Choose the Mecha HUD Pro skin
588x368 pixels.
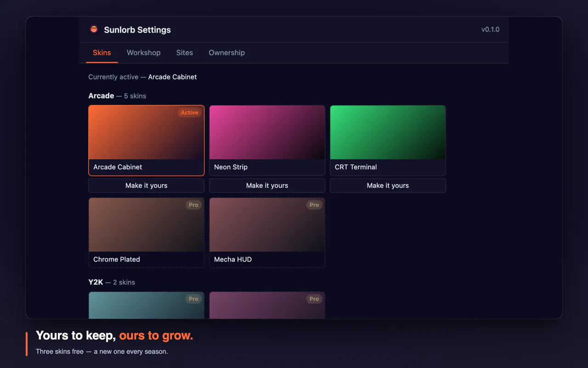click(267, 233)
